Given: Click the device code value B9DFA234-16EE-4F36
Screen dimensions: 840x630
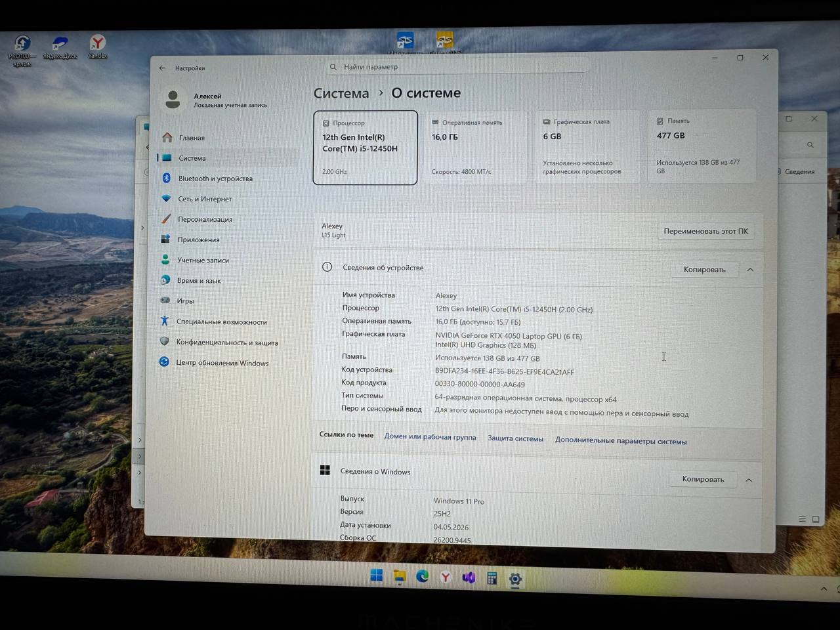Looking at the screenshot, I should [x=504, y=371].
